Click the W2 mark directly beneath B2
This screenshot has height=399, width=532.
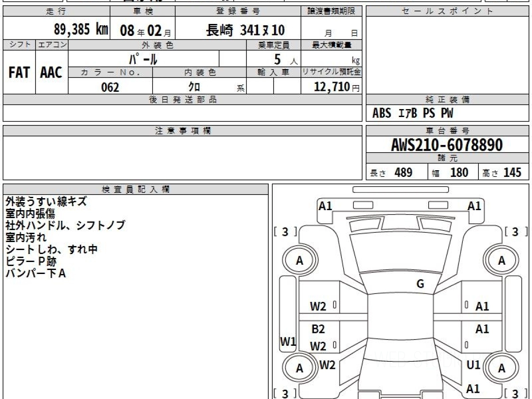[318, 346]
